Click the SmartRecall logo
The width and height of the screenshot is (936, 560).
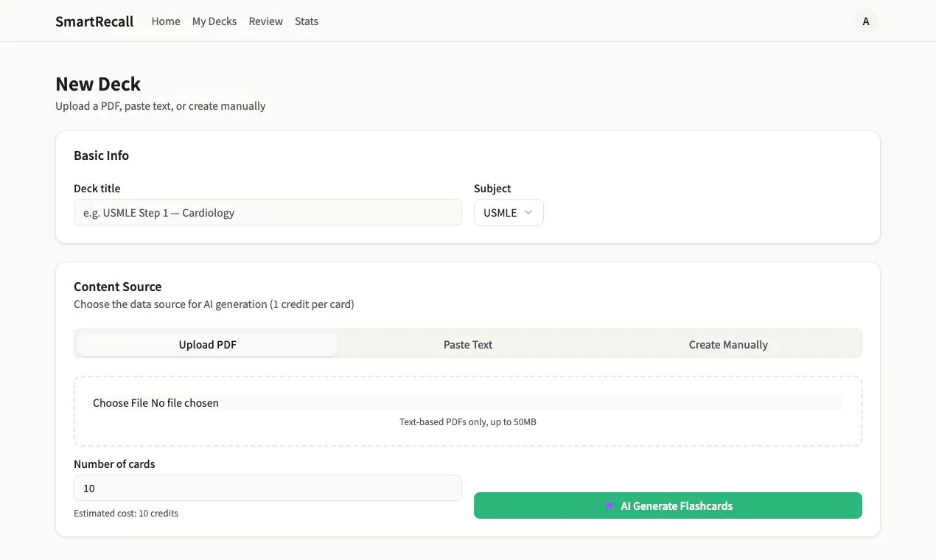point(94,21)
